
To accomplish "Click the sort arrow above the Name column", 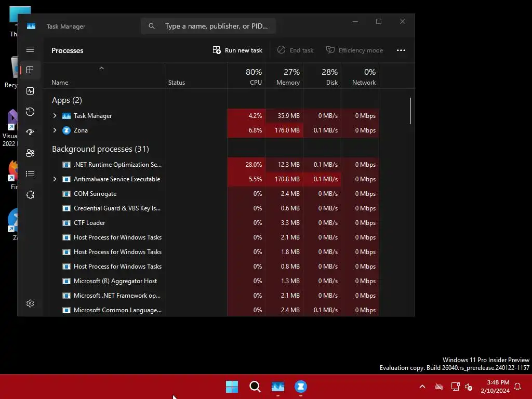I will click(x=101, y=68).
